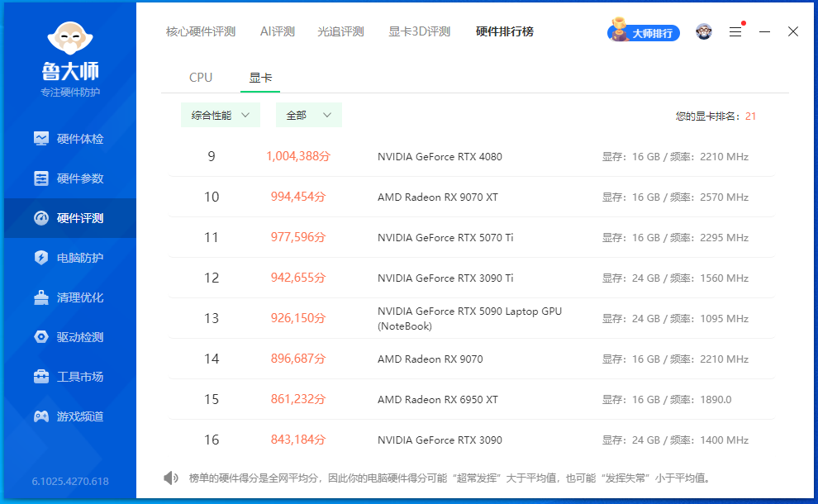Screen dimensions: 818x504
Task: Open 驱动检测 sidebar label
Action: tap(80, 337)
